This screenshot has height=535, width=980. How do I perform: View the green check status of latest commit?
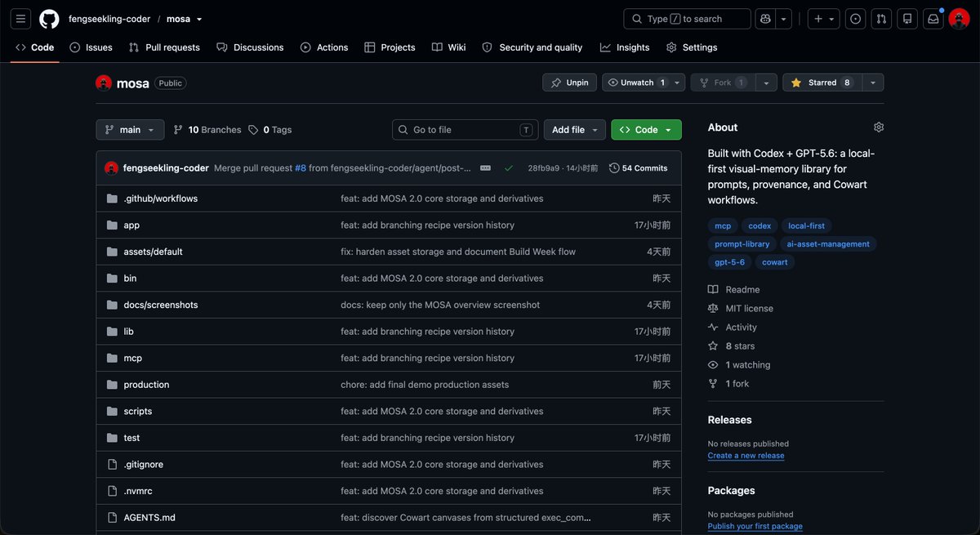tap(509, 167)
